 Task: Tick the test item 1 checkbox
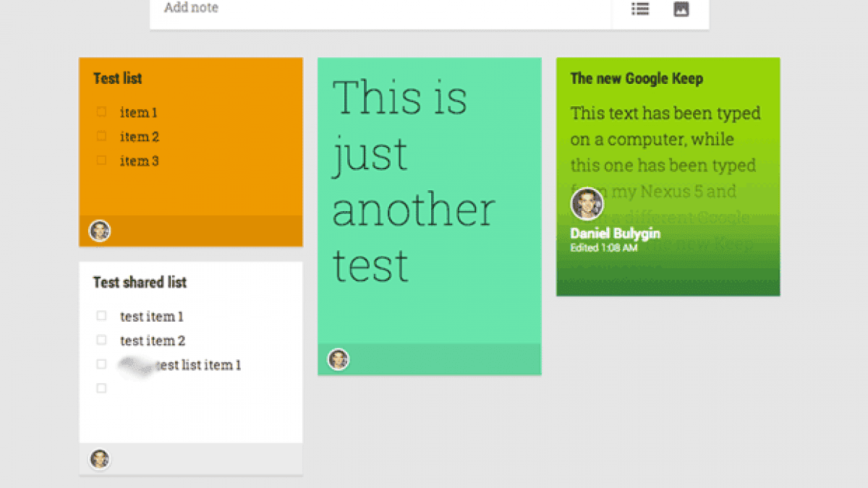tap(102, 316)
